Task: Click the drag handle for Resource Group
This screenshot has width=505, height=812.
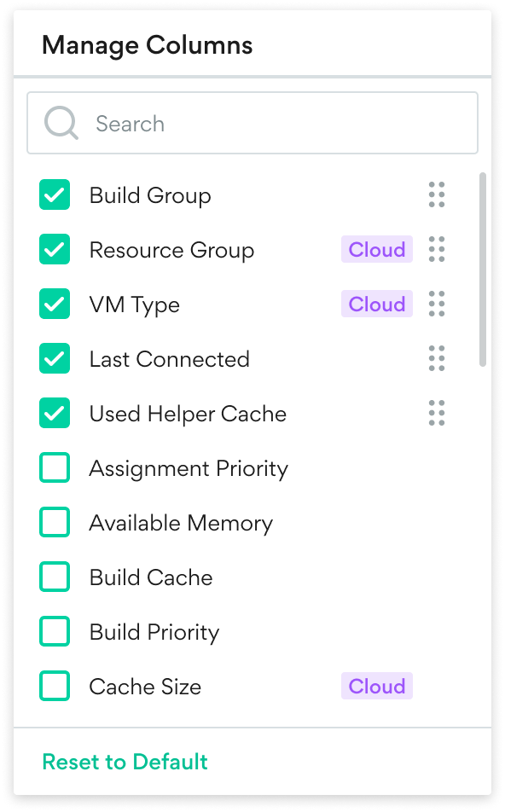Action: (437, 249)
